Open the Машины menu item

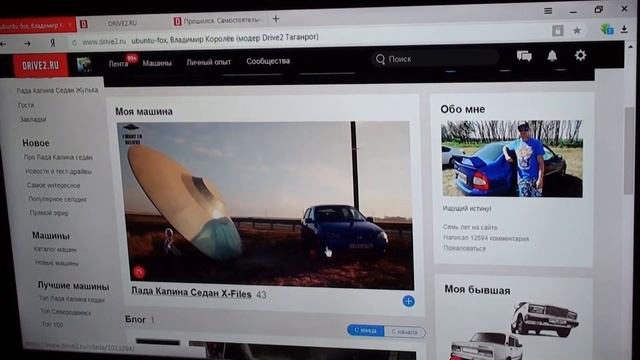(x=157, y=63)
